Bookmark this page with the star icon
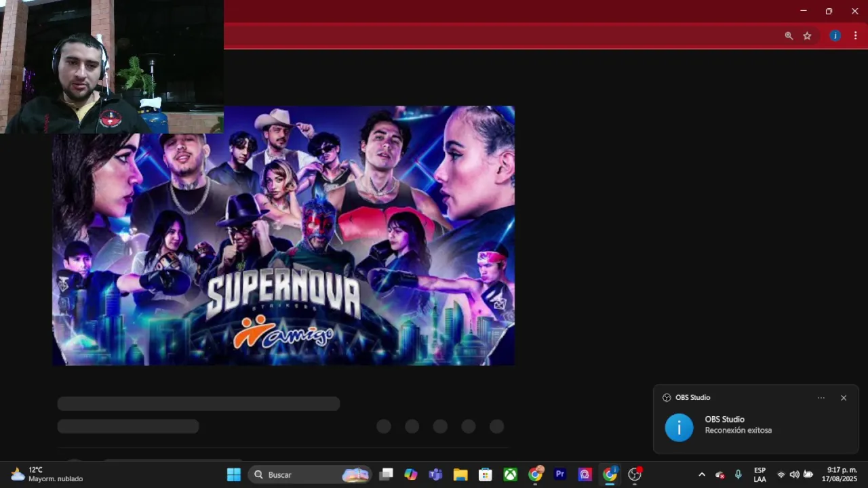The image size is (868, 488). tap(807, 36)
